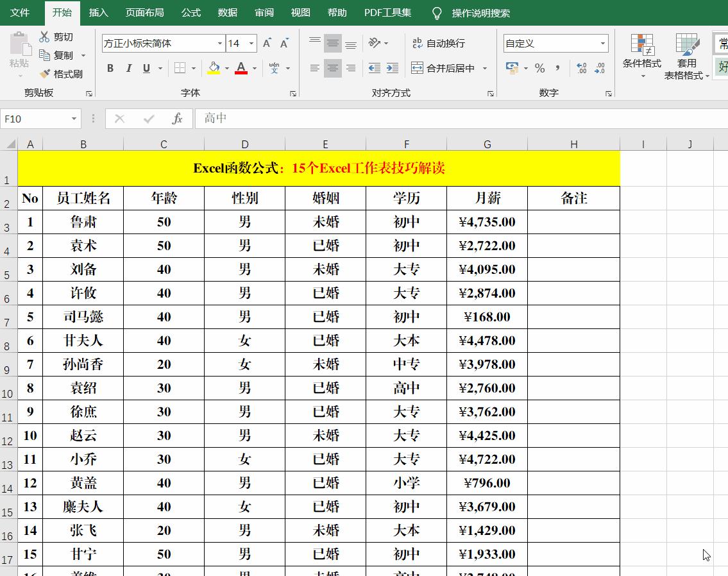Click the increase decimal places icon
The image size is (728, 576).
pyautogui.click(x=581, y=67)
